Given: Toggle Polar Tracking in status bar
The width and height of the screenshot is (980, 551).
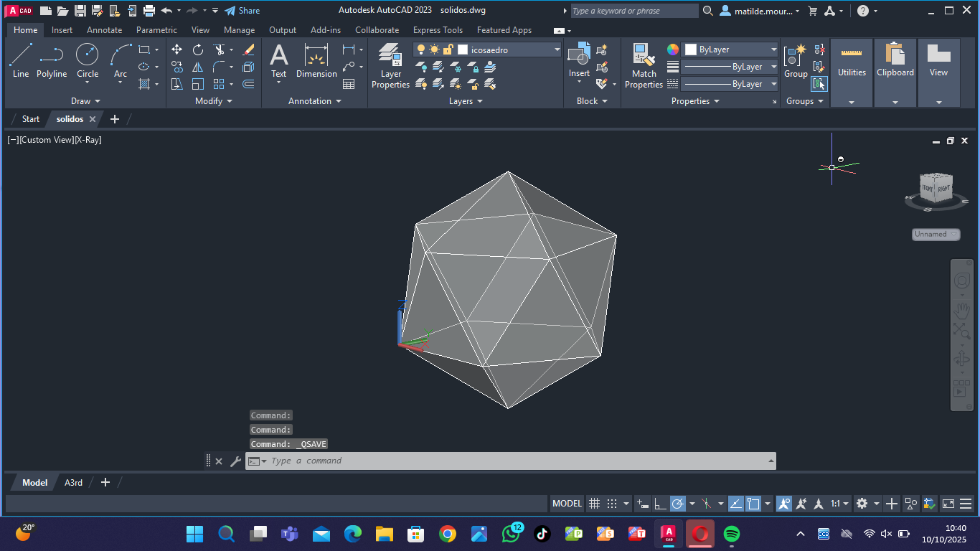Looking at the screenshot, I should (x=678, y=504).
